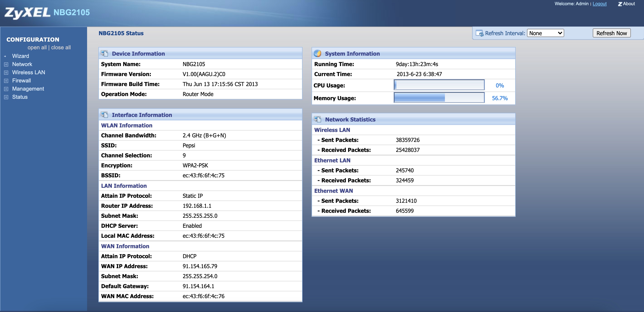Viewport: 644px width, 312px height.
Task: Click the 'open all' link
Action: pyautogui.click(x=37, y=47)
